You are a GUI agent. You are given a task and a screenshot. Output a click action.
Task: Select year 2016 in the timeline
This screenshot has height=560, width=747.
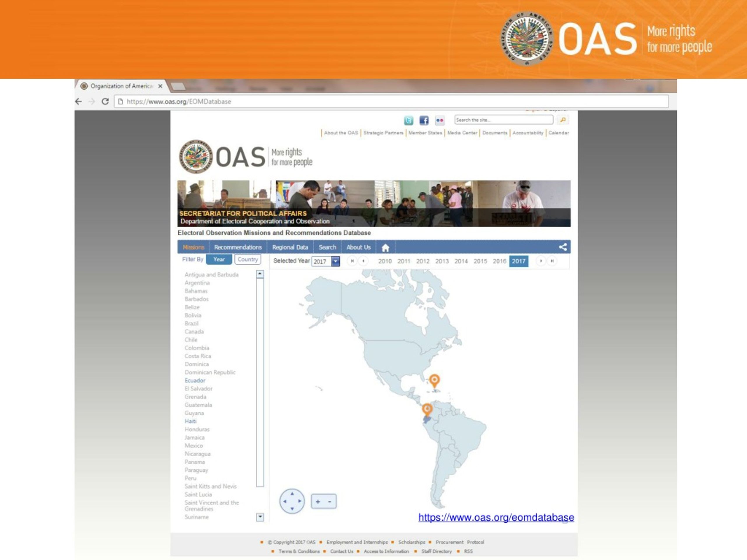(x=499, y=261)
